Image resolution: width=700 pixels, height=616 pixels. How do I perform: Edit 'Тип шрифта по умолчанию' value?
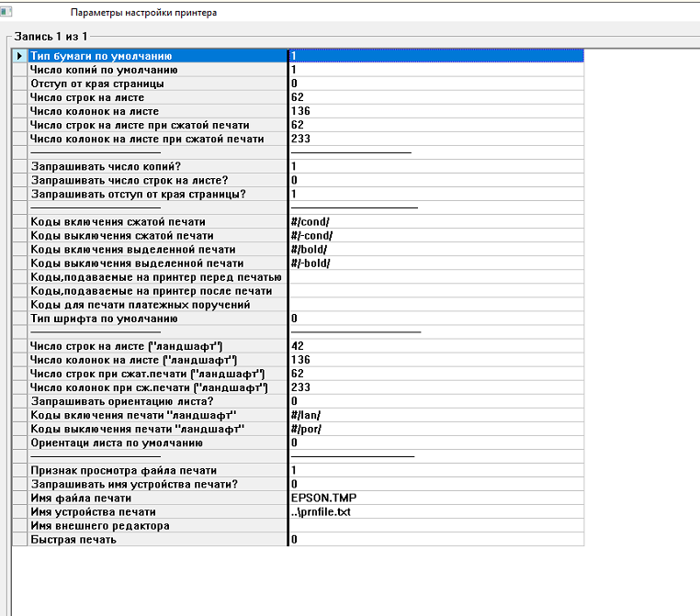tap(435, 319)
